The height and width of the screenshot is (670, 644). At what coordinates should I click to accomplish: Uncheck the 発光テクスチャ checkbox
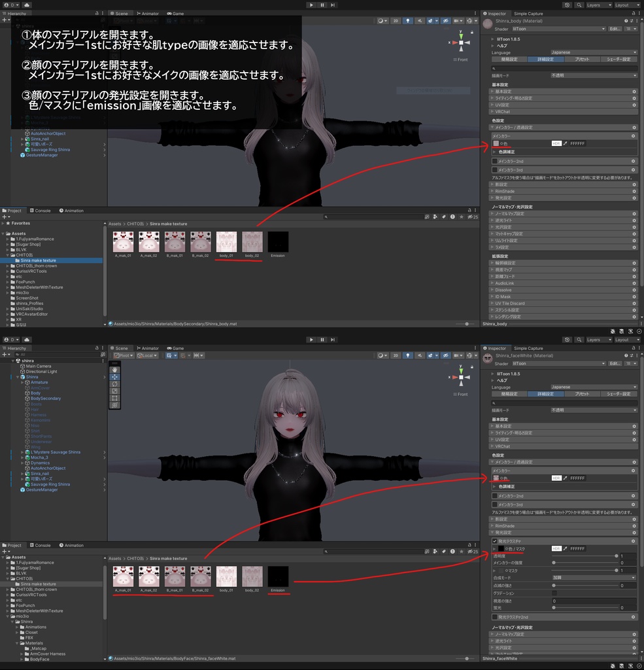494,541
